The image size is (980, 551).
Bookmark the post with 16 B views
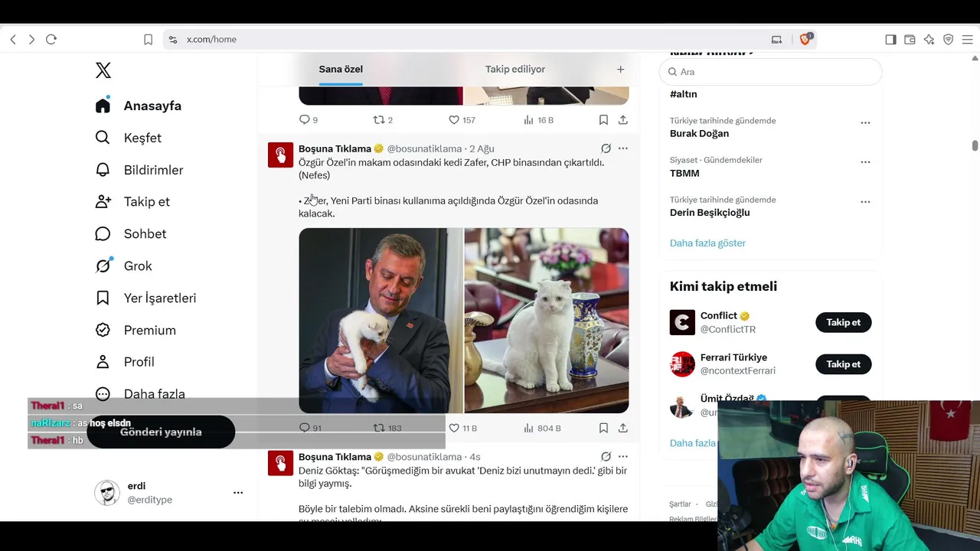click(x=603, y=120)
